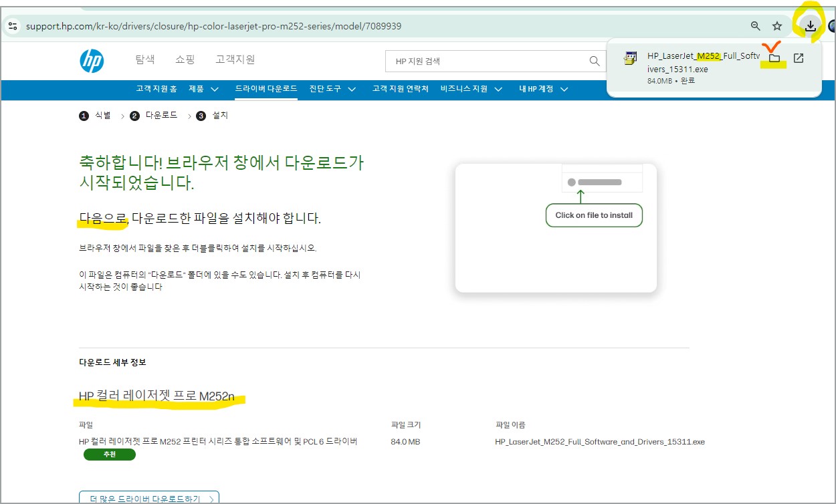This screenshot has height=504, width=836.
Task: Click the 84.0MB • 완료 download status
Action: (670, 81)
